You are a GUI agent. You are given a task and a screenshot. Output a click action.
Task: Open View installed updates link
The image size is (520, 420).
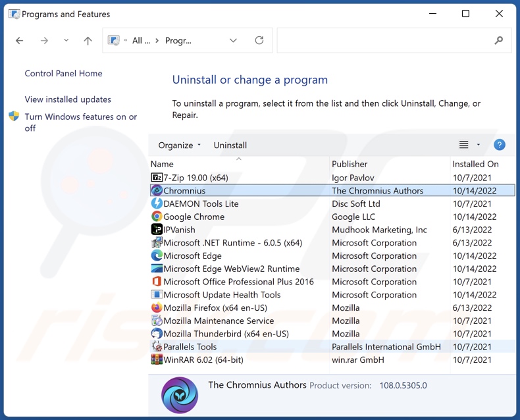(68, 99)
